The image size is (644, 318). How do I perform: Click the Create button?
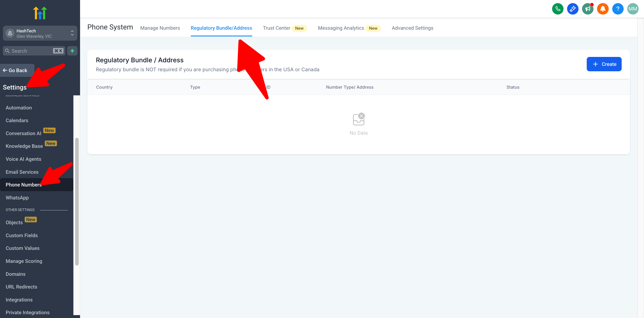pos(604,64)
